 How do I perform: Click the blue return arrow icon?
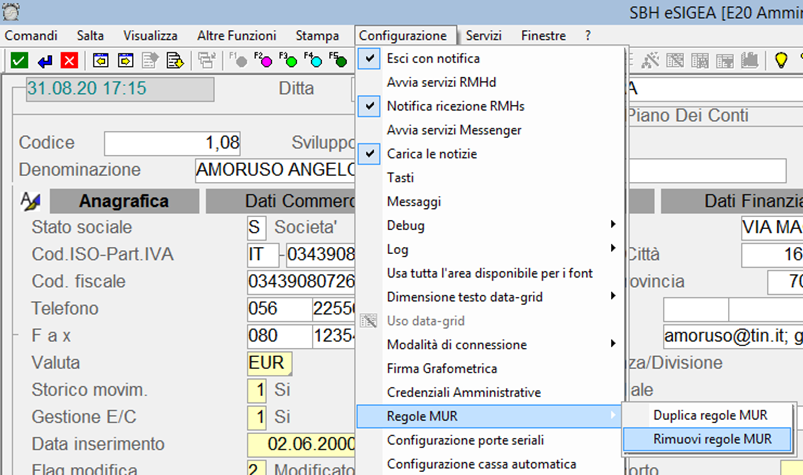(x=44, y=60)
